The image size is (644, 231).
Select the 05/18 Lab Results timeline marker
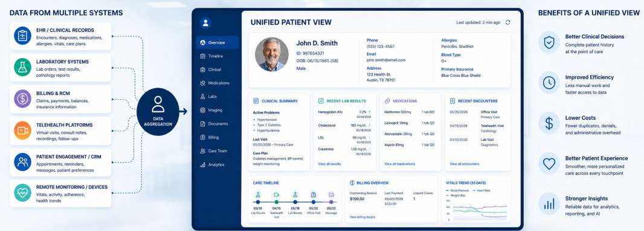pyautogui.click(x=295, y=202)
